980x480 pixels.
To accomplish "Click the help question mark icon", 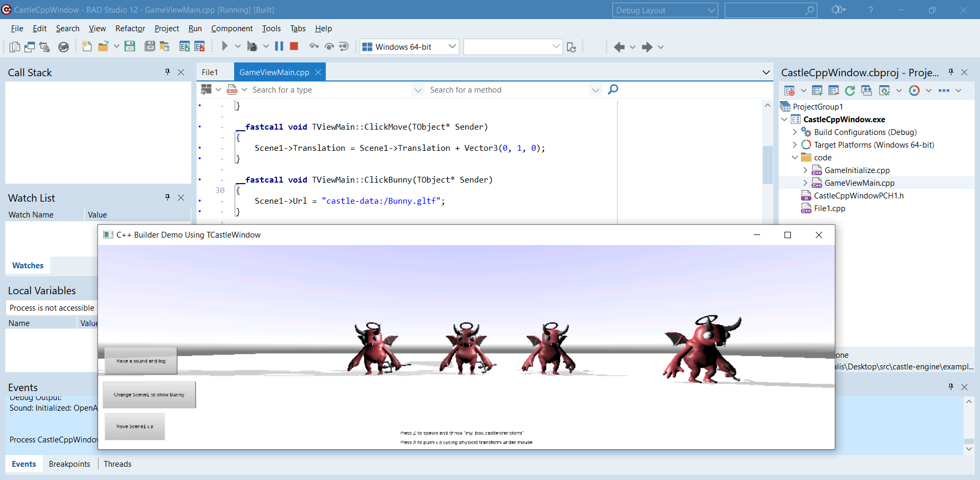I will pos(870,10).
